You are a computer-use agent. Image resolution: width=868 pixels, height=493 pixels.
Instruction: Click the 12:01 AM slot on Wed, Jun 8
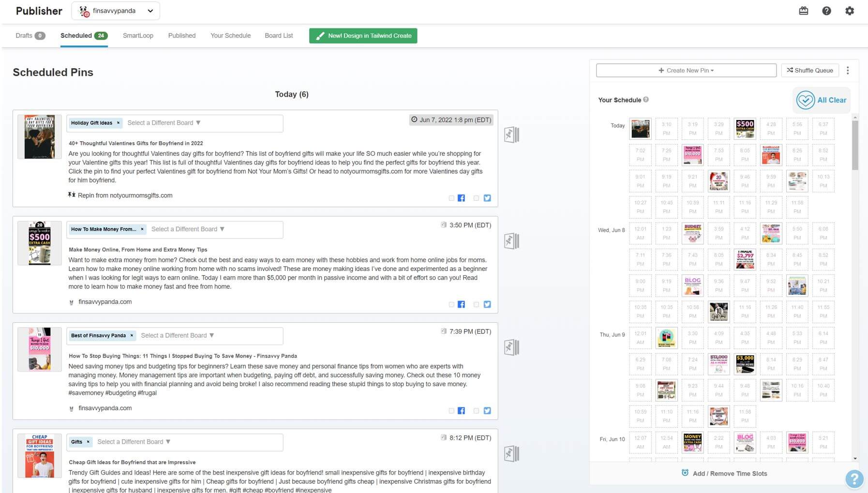pyautogui.click(x=640, y=233)
